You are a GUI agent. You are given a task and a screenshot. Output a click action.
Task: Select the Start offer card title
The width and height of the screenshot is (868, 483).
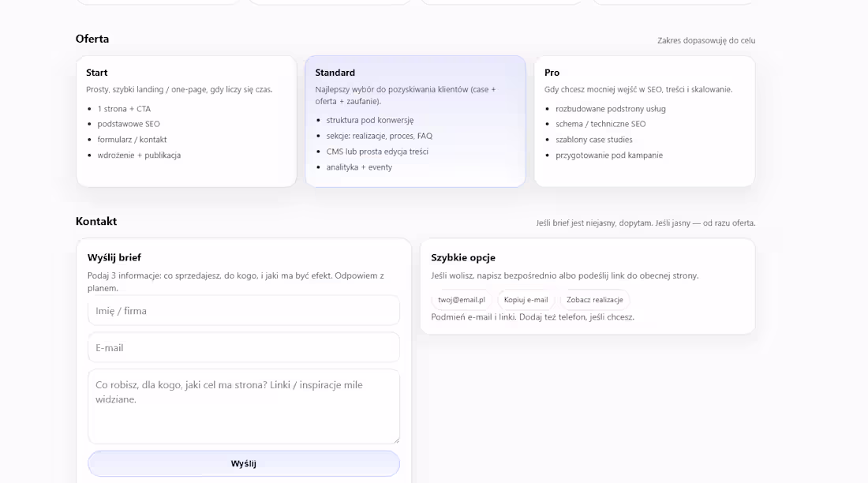tap(97, 73)
